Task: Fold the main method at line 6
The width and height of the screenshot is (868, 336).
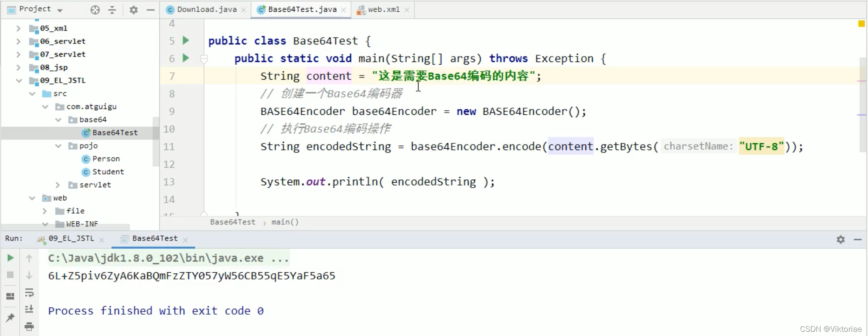Action: coord(204,59)
